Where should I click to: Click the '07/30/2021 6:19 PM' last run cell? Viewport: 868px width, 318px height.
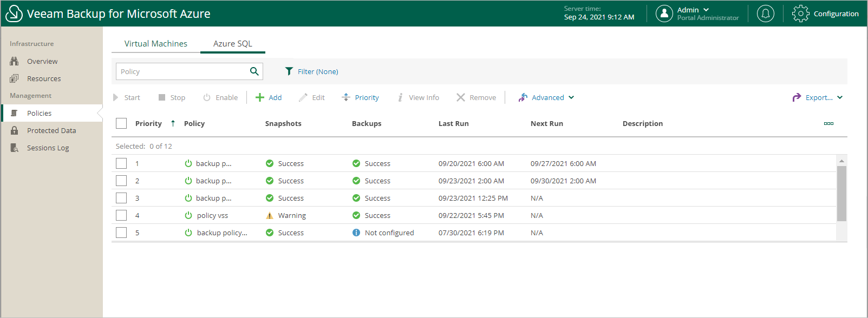pyautogui.click(x=471, y=233)
